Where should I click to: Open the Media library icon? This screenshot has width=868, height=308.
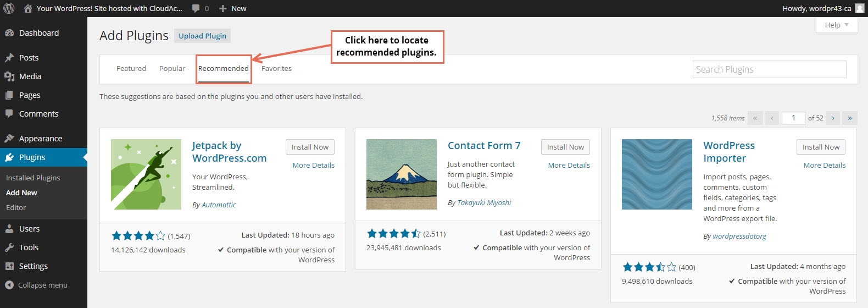coord(9,76)
